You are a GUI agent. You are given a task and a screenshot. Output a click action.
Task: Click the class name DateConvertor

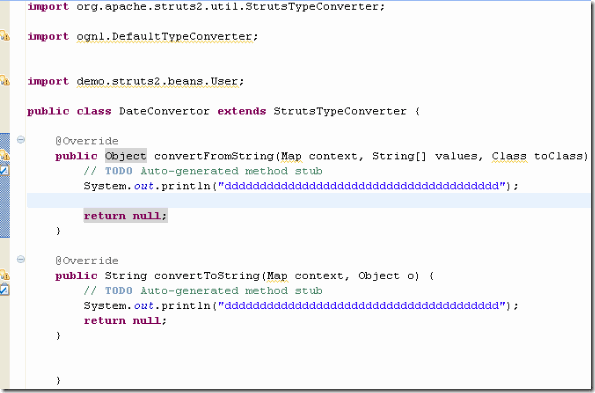pyautogui.click(x=164, y=111)
